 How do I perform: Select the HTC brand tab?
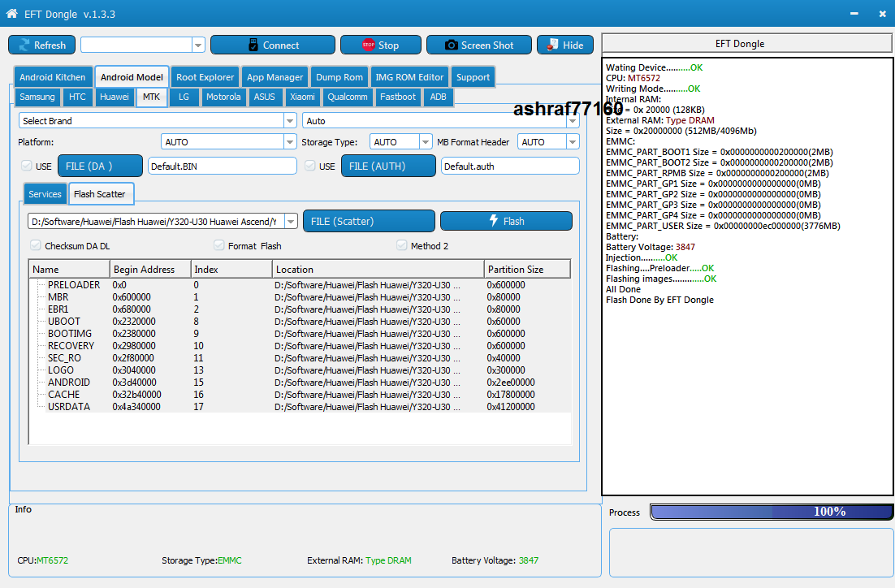pos(77,97)
